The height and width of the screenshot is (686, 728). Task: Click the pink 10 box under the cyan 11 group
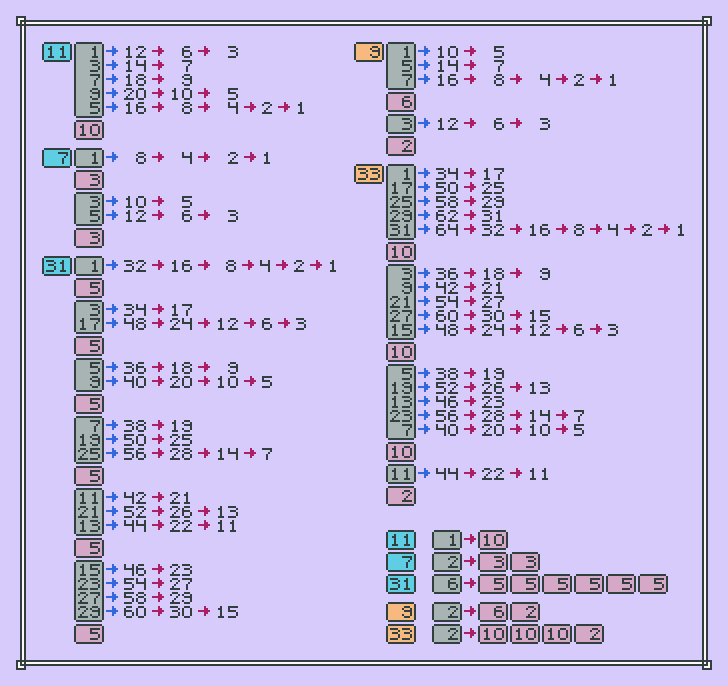pos(89,130)
